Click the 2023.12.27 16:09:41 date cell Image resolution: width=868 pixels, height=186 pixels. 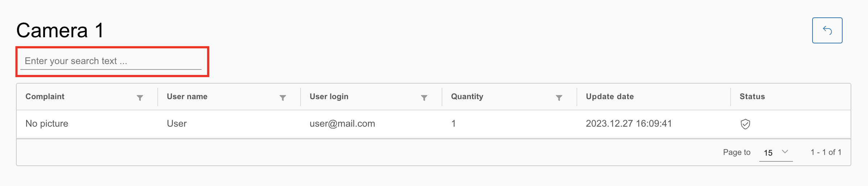[x=629, y=124]
